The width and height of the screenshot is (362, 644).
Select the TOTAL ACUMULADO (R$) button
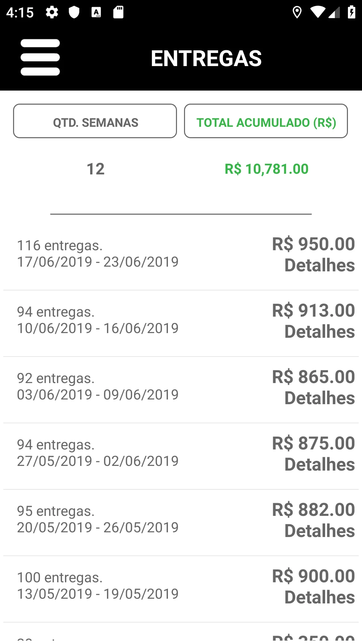click(266, 121)
